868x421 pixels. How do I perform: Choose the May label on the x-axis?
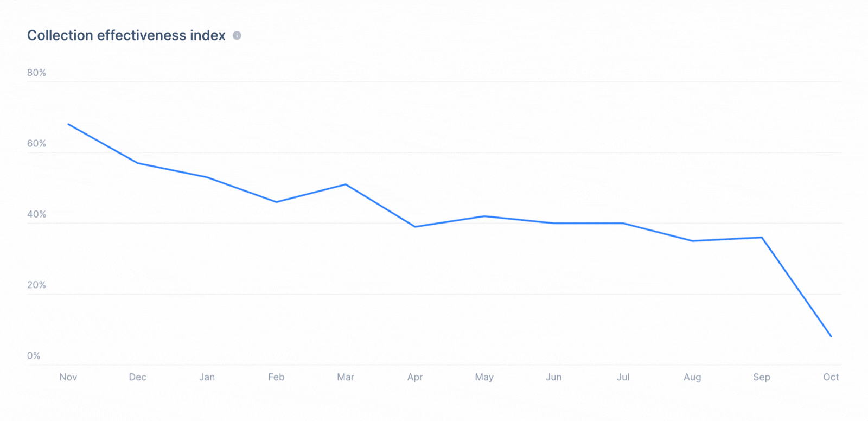[x=484, y=377]
